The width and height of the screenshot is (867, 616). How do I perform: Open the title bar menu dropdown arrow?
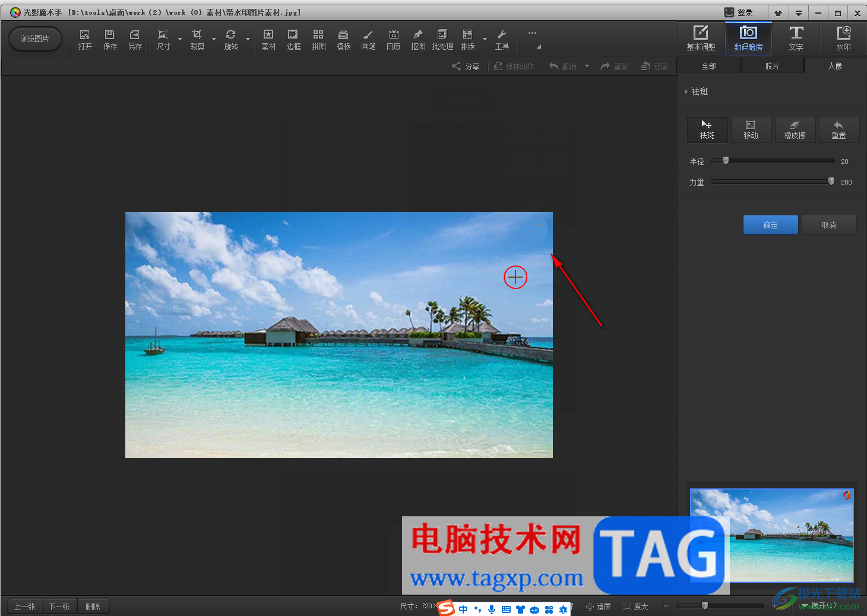(799, 13)
